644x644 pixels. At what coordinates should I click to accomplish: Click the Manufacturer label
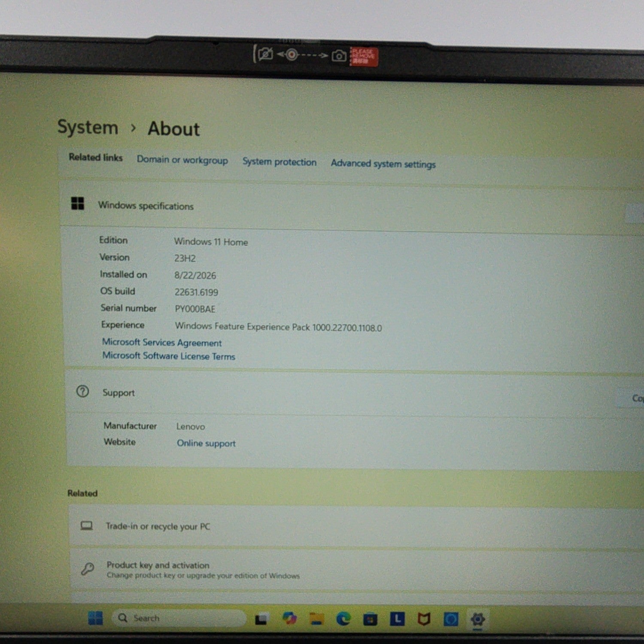(130, 425)
